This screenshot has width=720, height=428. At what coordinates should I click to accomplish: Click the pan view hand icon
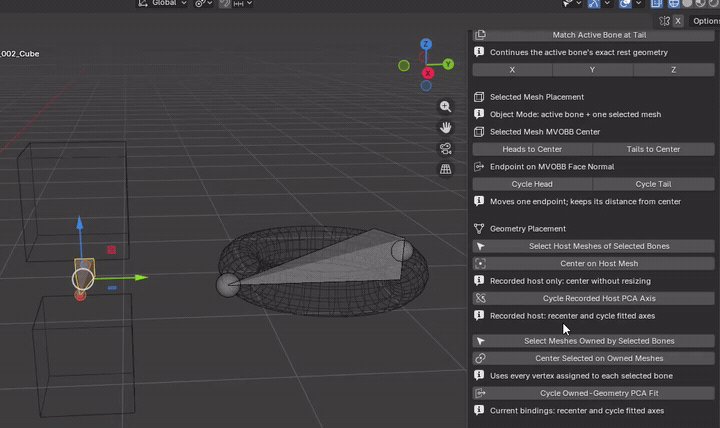[445, 128]
